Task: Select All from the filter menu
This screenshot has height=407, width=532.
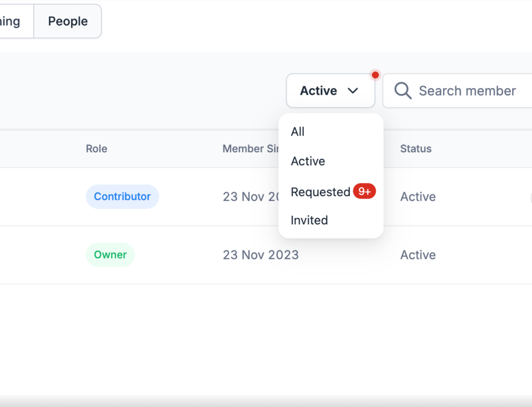Action: tap(298, 132)
